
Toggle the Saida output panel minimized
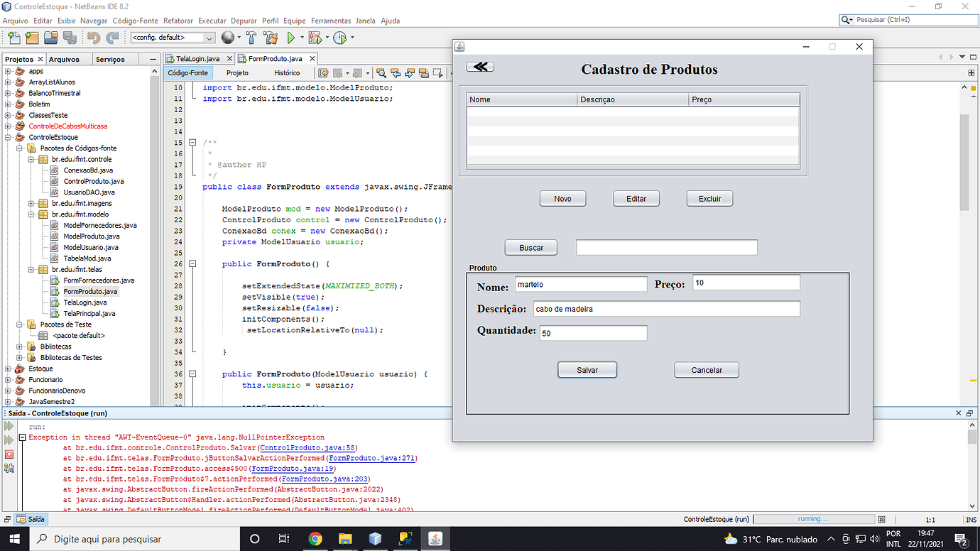(x=969, y=413)
